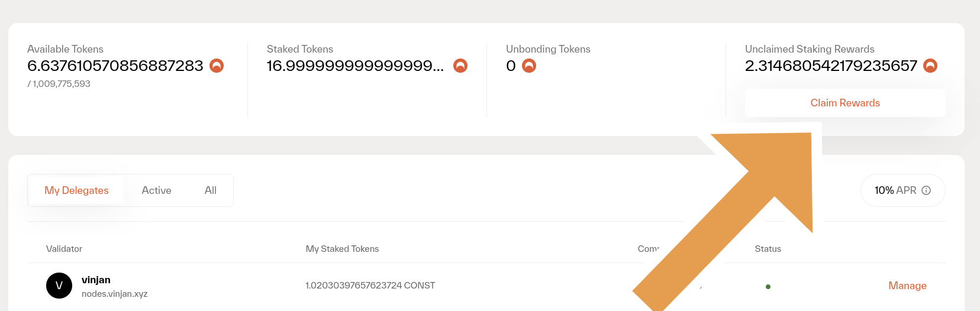
Task: Click the token icon by Unclaimed Staking Rewards
Action: click(x=930, y=66)
